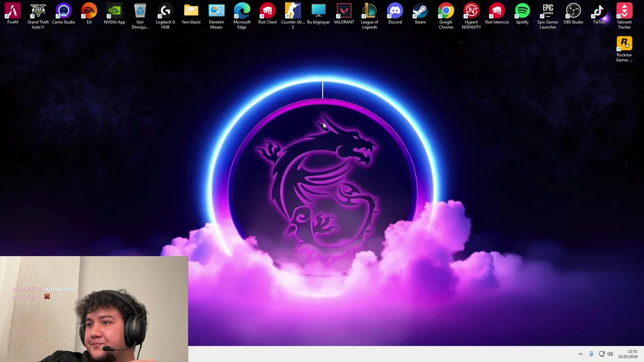
Task: Click the Rockstar Games Launcher icon
Action: (624, 49)
